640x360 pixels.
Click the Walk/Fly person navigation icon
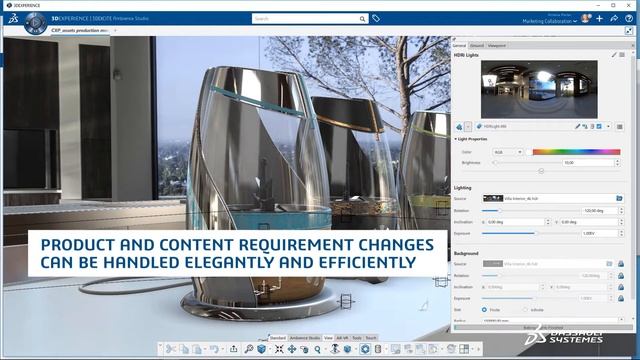(335, 349)
